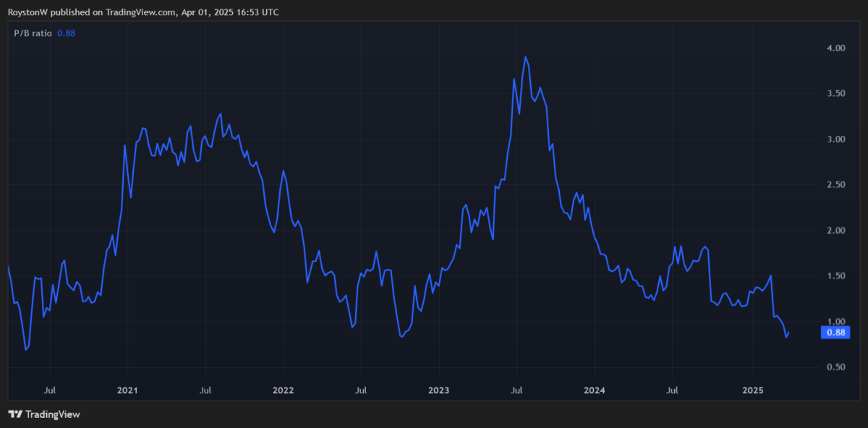
Task: Click the 1.50 price axis label
Action: pyautogui.click(x=835, y=276)
